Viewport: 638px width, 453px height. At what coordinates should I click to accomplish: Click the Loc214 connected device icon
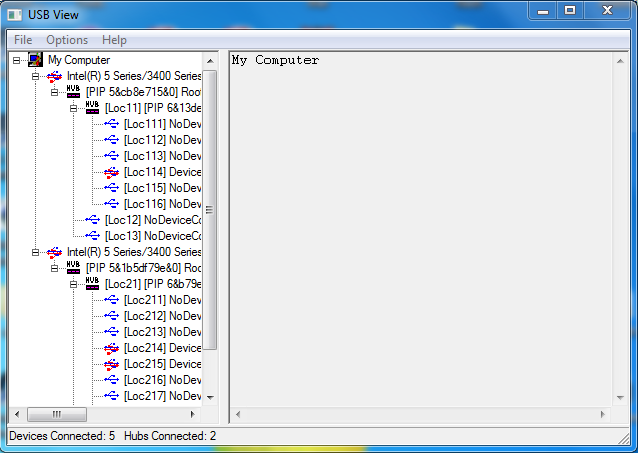(111, 348)
